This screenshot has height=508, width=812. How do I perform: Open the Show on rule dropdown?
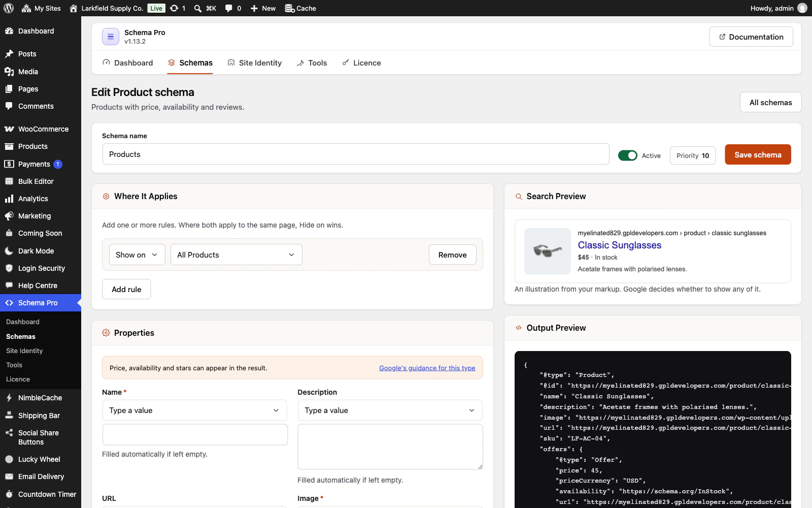click(137, 255)
